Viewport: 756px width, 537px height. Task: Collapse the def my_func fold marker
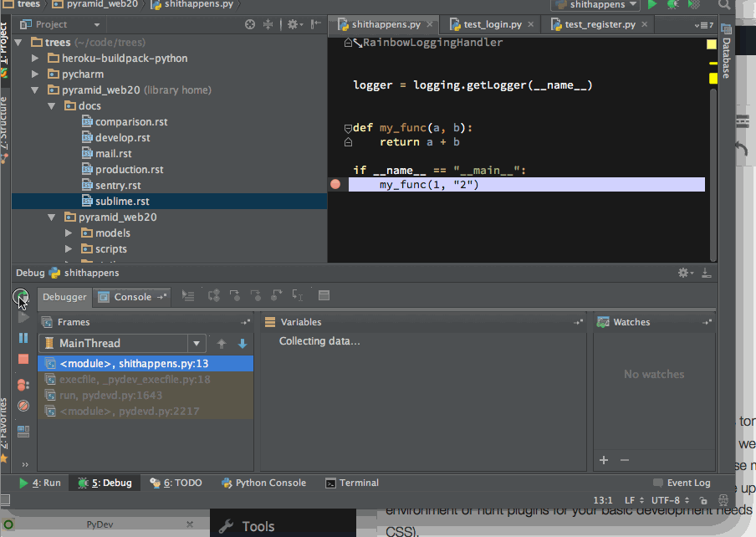click(x=348, y=128)
